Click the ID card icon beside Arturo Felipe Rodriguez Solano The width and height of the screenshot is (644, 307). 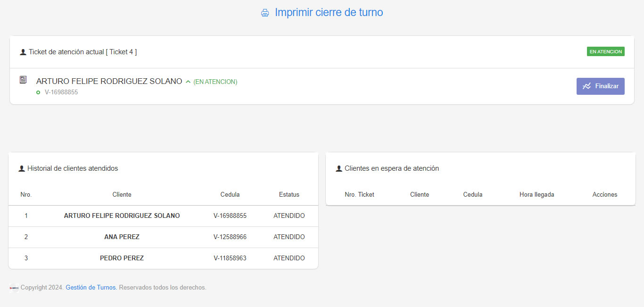pos(23,80)
